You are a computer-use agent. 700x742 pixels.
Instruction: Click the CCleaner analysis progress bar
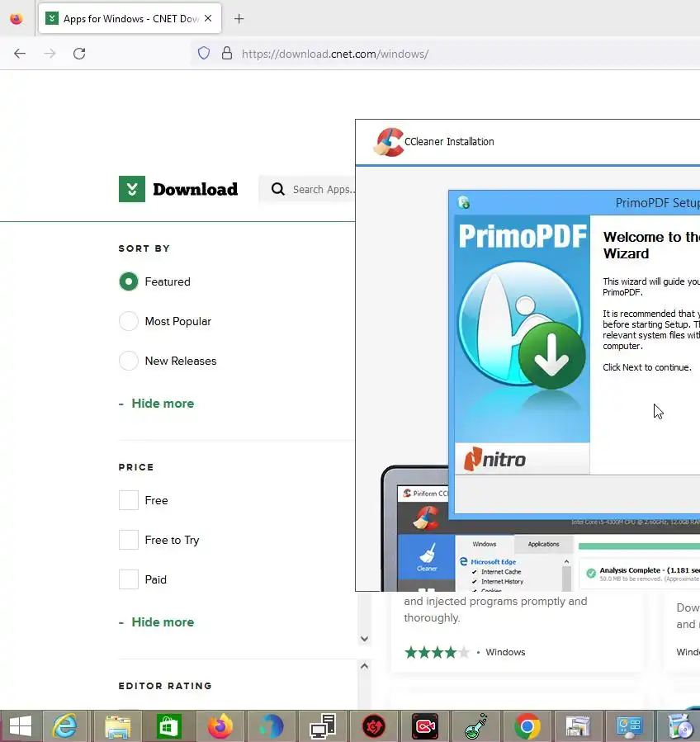tap(639, 546)
